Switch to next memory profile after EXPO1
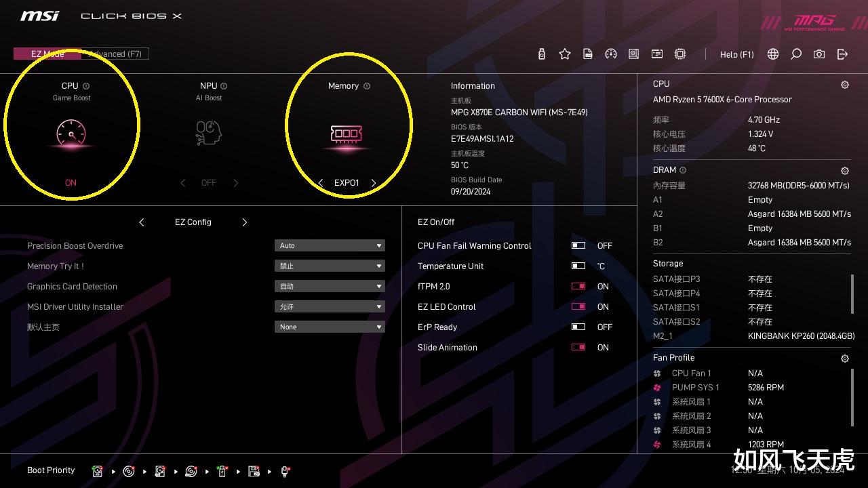This screenshot has height=488, width=868. click(x=373, y=183)
